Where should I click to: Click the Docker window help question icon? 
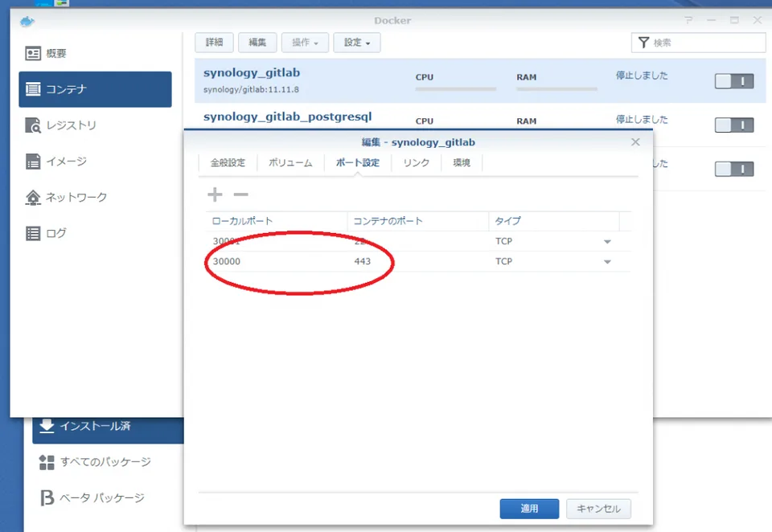coord(688,20)
